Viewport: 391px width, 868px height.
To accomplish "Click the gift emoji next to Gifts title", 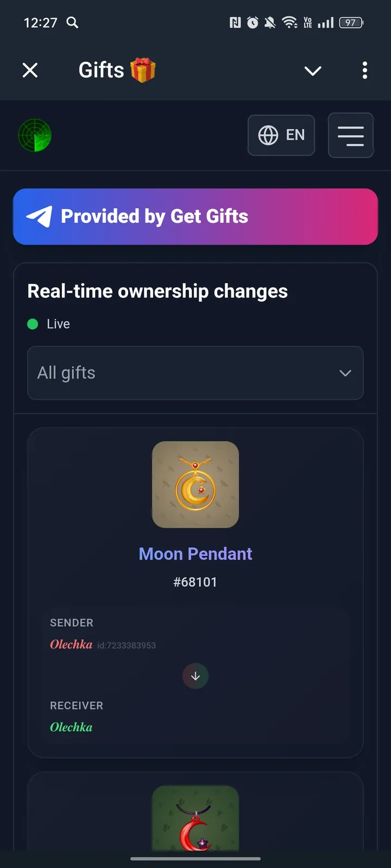I will (142, 69).
